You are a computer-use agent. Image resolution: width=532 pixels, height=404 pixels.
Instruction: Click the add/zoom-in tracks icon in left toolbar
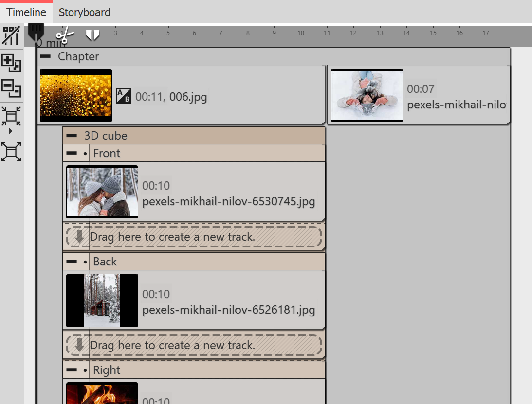[x=11, y=63]
